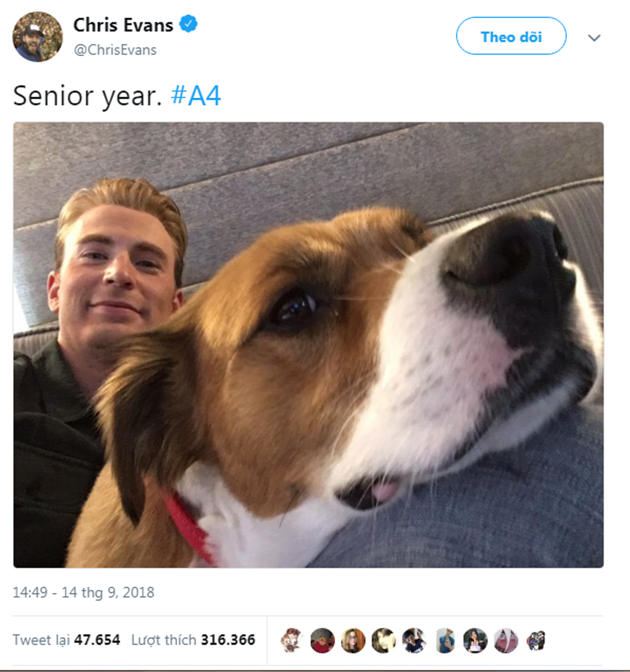Open last liker's panda avatar
The height and width of the screenshot is (672, 630).
tap(536, 640)
